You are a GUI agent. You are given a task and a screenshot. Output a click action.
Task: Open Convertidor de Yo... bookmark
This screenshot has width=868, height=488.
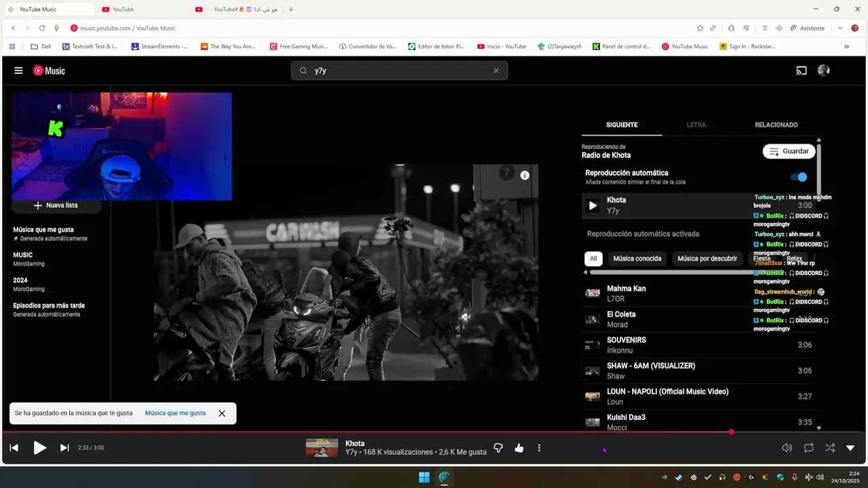[x=367, y=47]
